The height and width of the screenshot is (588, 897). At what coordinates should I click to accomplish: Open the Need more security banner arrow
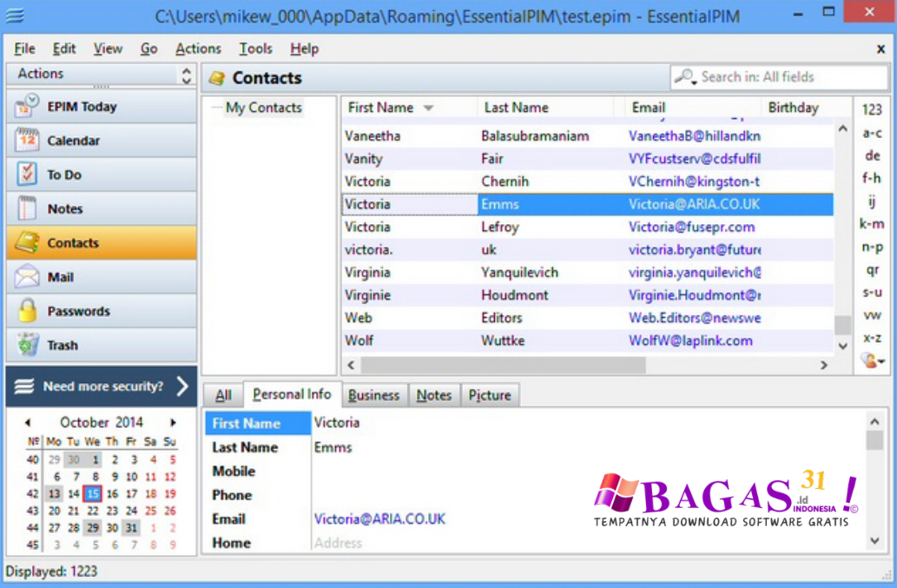[x=182, y=386]
